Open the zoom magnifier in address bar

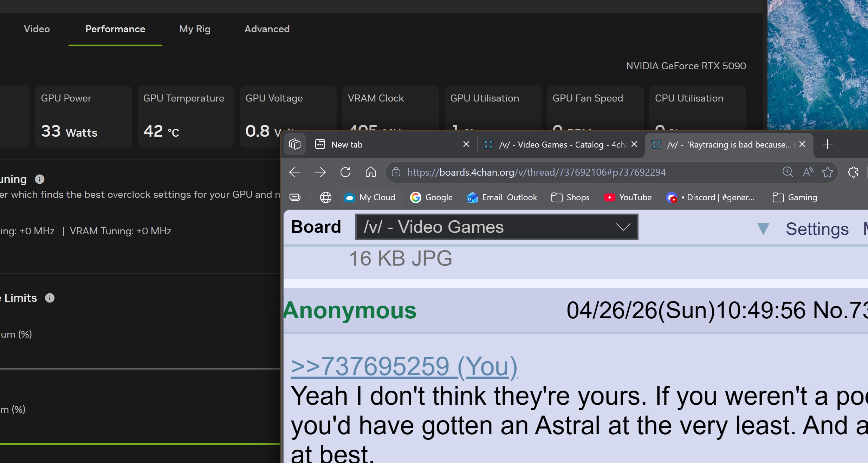coord(788,172)
